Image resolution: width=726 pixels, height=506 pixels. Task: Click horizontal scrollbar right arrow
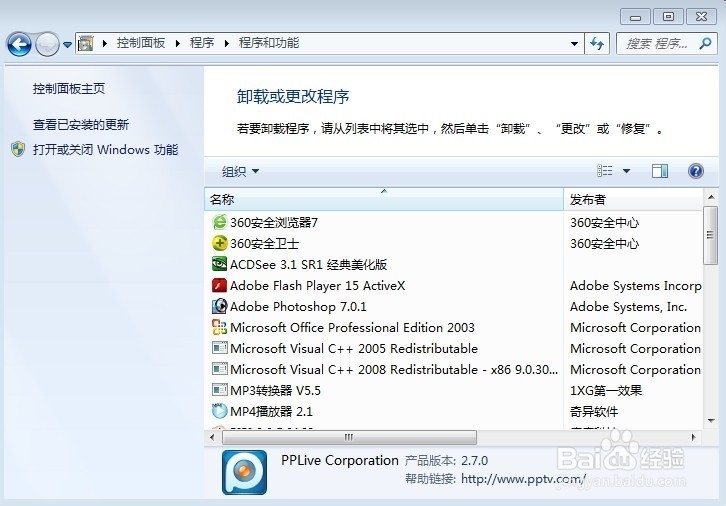[694, 437]
